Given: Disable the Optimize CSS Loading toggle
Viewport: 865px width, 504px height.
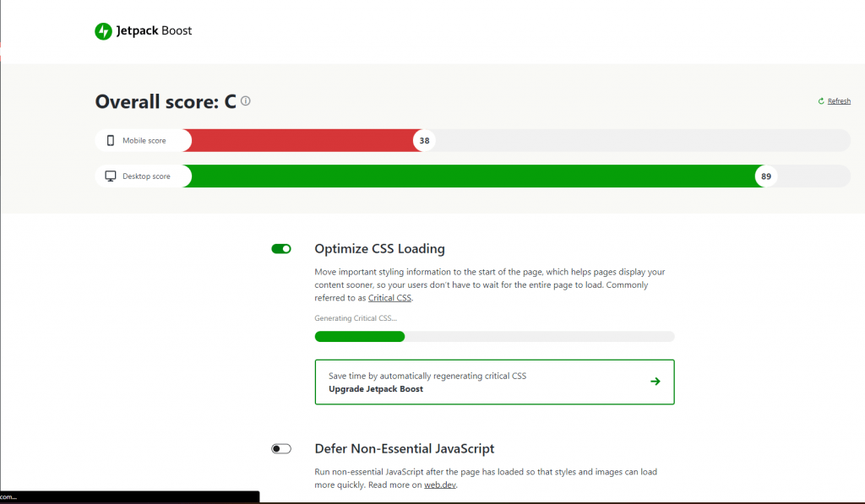Looking at the screenshot, I should click(x=281, y=249).
